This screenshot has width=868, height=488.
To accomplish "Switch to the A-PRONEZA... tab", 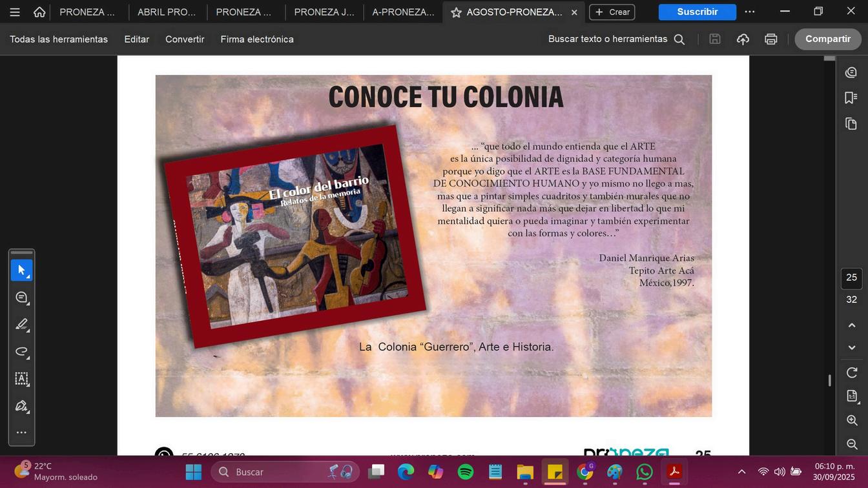I will coord(403,12).
